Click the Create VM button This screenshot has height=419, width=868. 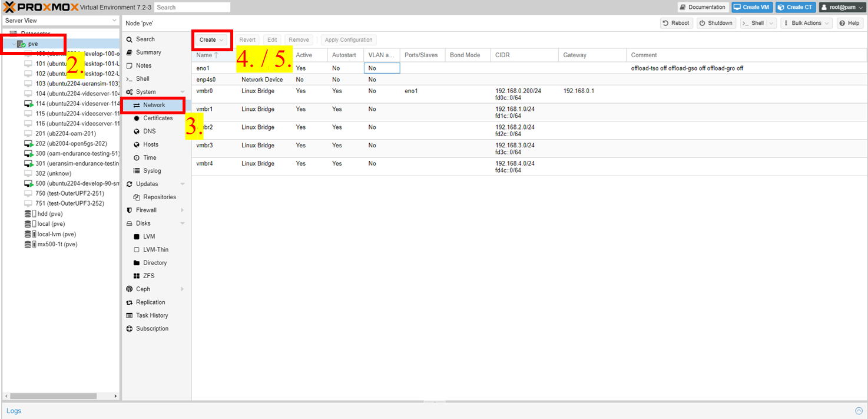coord(751,7)
